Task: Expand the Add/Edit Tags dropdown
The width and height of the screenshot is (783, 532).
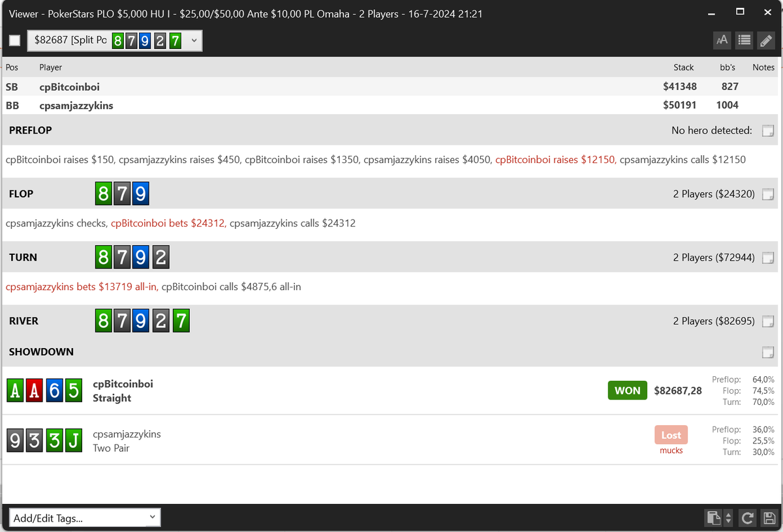Action: [85, 518]
